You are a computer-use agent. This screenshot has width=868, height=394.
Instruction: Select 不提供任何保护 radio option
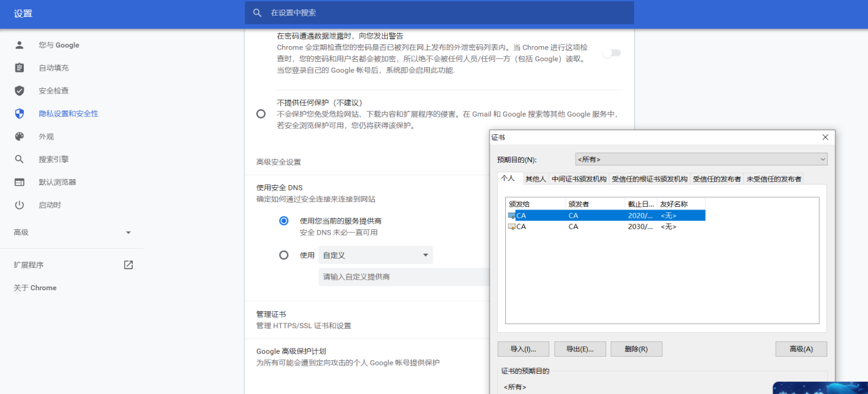[x=261, y=114]
